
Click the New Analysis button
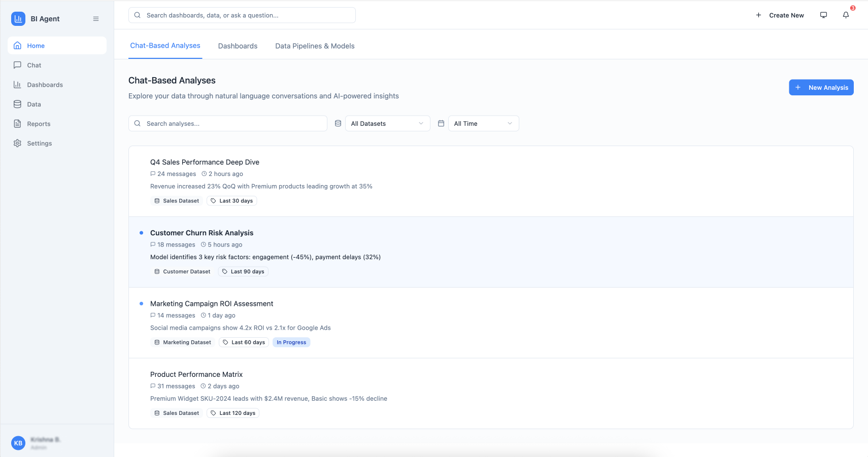click(x=821, y=88)
